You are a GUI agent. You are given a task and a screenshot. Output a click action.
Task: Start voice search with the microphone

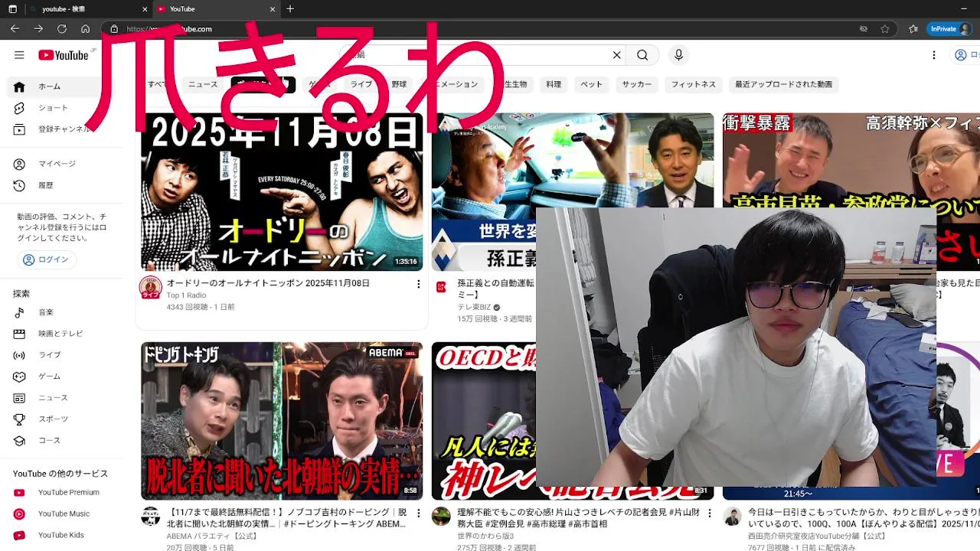tap(678, 55)
